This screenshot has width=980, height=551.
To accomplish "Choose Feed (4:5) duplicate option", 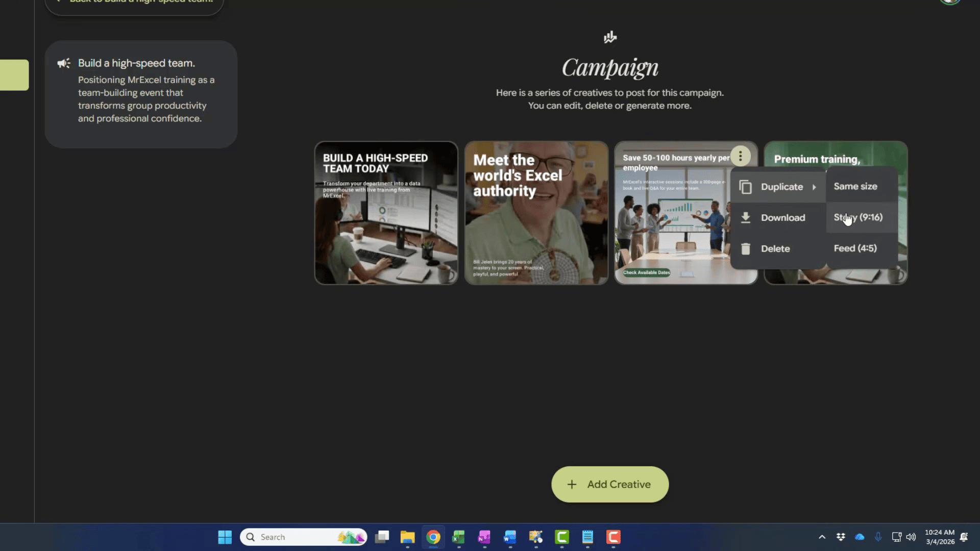I will click(862, 248).
